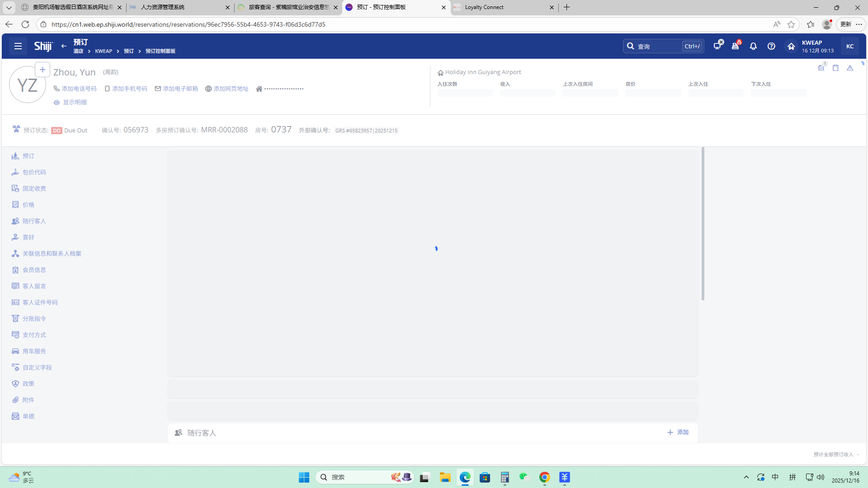Open the help question mark icon

pyautogui.click(x=771, y=46)
